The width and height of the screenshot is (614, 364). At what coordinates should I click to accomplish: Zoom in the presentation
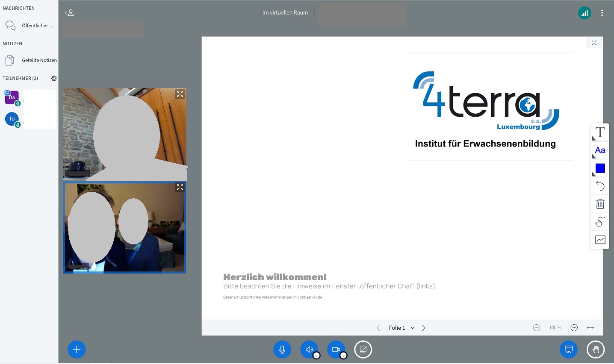574,328
